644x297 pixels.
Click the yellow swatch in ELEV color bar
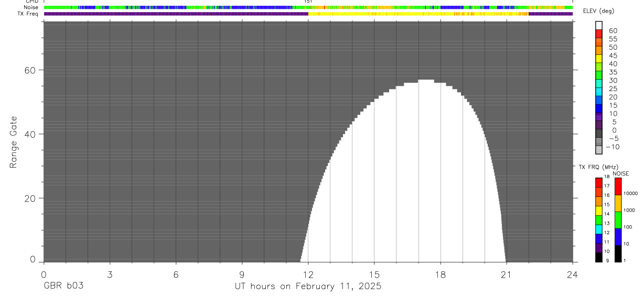point(599,58)
